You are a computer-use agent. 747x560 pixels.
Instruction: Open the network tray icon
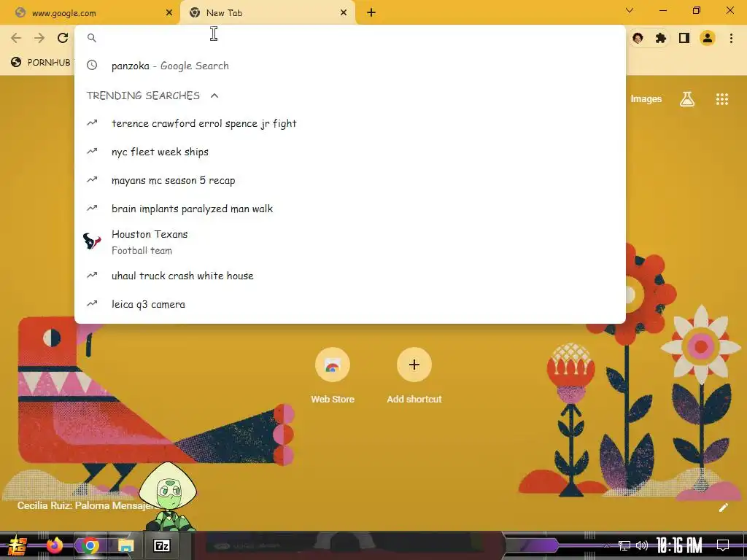click(x=624, y=545)
